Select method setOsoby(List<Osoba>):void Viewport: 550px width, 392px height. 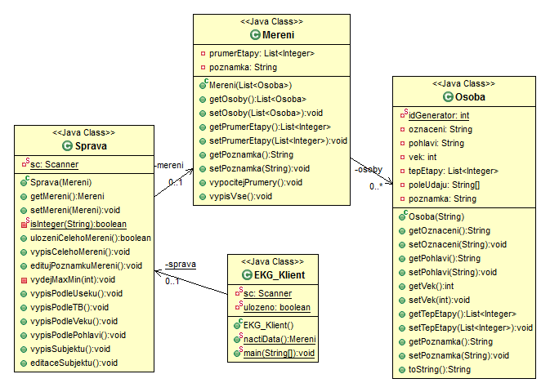click(x=266, y=114)
